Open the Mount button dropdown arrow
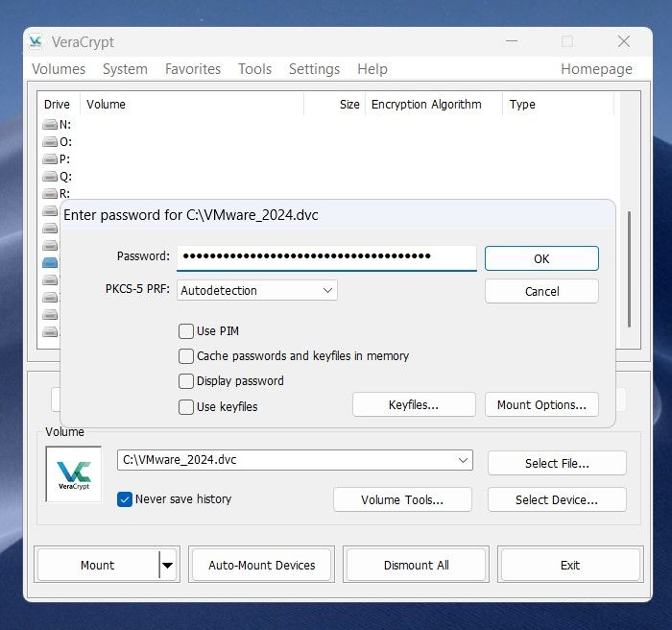Viewport: 672px width, 630px height. click(x=168, y=566)
